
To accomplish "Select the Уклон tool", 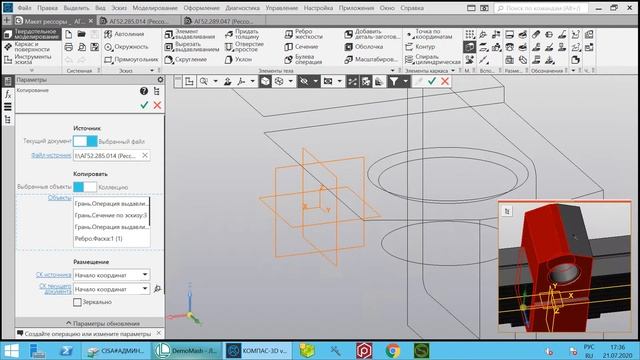I will (x=238, y=60).
